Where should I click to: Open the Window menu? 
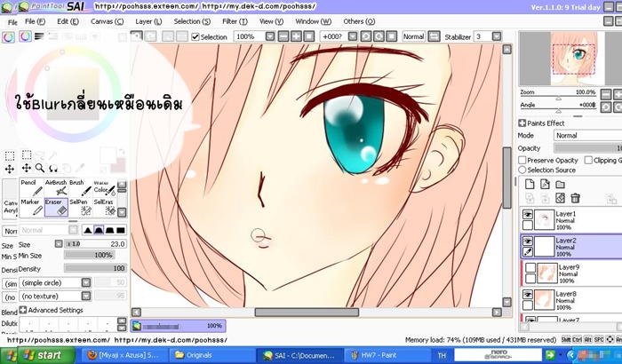314,21
